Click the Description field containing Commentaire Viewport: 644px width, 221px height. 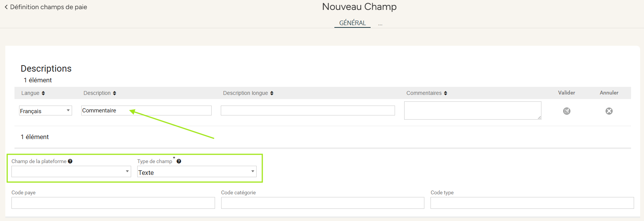coord(146,110)
